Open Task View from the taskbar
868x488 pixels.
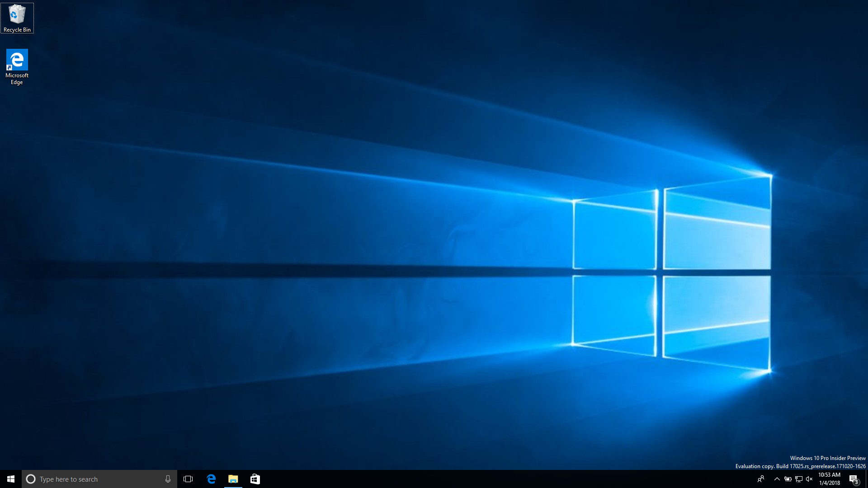(188, 479)
